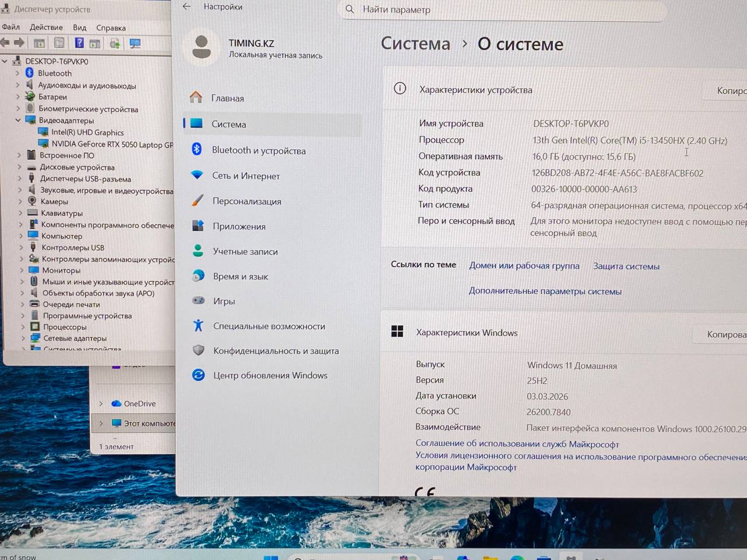Screen dimensions: 747x560
Task: Click the update driver icon with green arrow
Action: pyautogui.click(x=114, y=43)
